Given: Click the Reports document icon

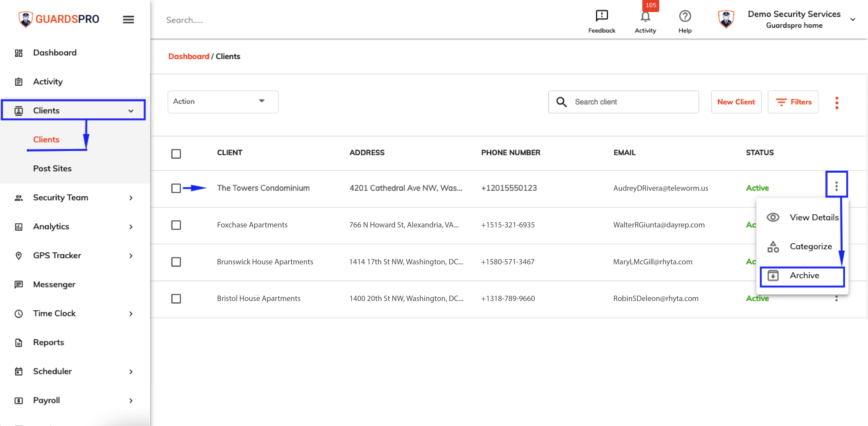Looking at the screenshot, I should point(19,343).
